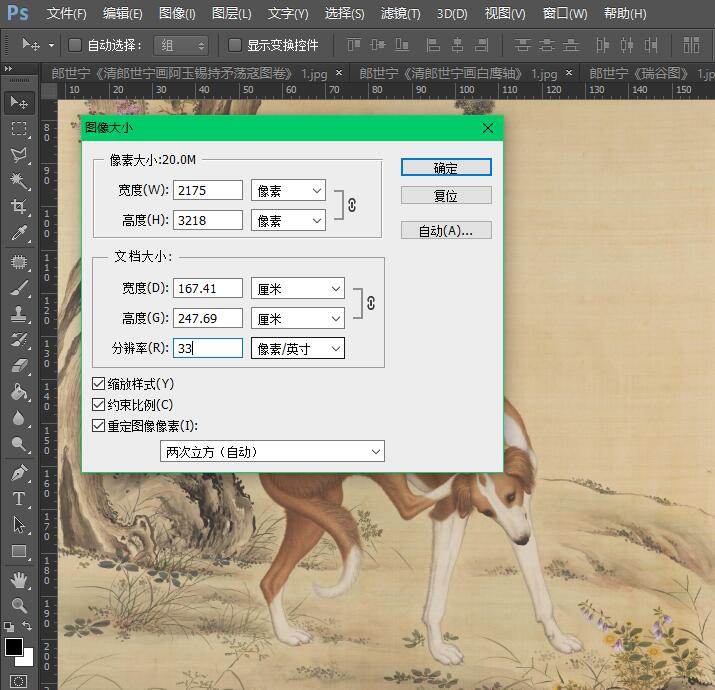Select the Move tool in toolbox

(x=19, y=103)
